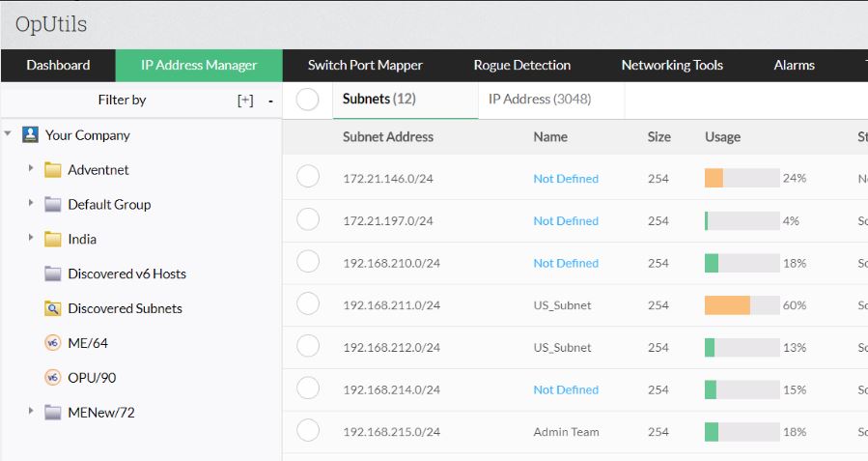Screen dimensions: 868x461
Task: Select the ME/64 tree item
Action: 88,343
